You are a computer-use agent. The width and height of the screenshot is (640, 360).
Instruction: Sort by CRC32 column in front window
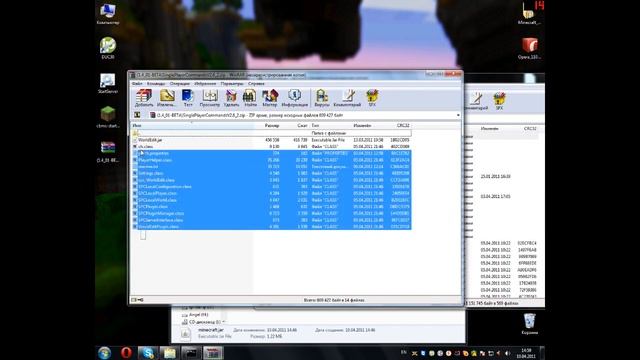[399, 126]
